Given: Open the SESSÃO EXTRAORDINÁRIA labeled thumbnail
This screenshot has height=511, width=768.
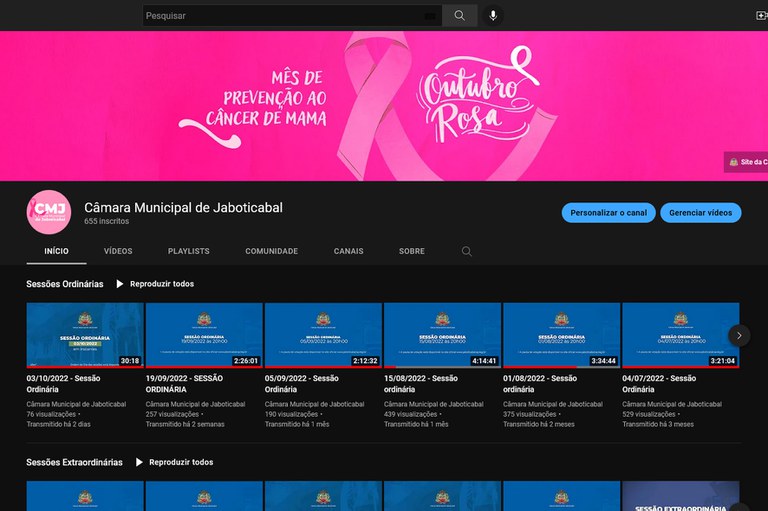Looking at the screenshot, I should (x=681, y=496).
